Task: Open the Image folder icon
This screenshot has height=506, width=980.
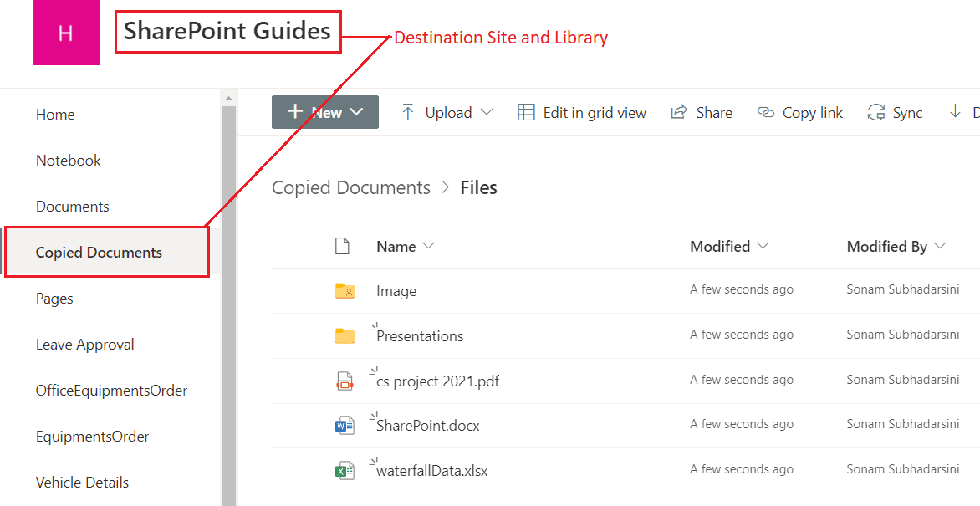Action: [x=345, y=290]
